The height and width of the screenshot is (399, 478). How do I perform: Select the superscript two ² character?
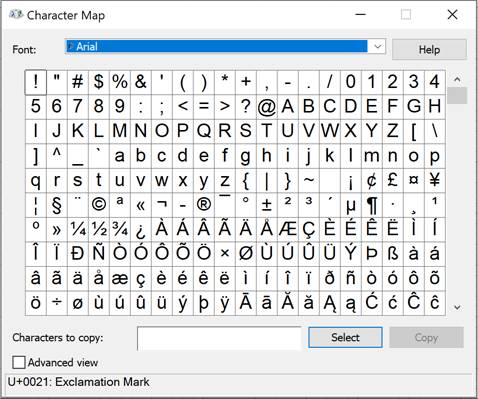(x=288, y=205)
